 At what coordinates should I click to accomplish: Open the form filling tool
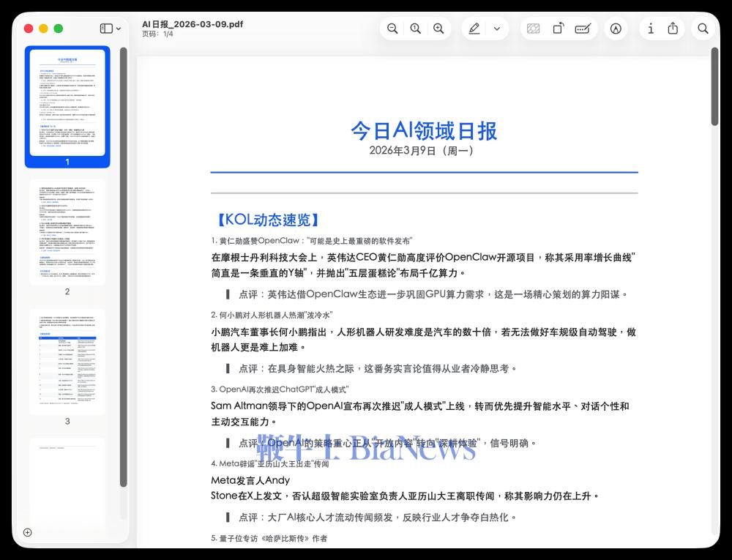click(x=583, y=29)
